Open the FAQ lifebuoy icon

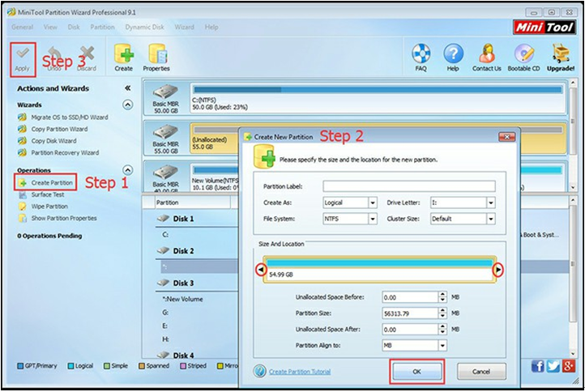pyautogui.click(x=421, y=53)
